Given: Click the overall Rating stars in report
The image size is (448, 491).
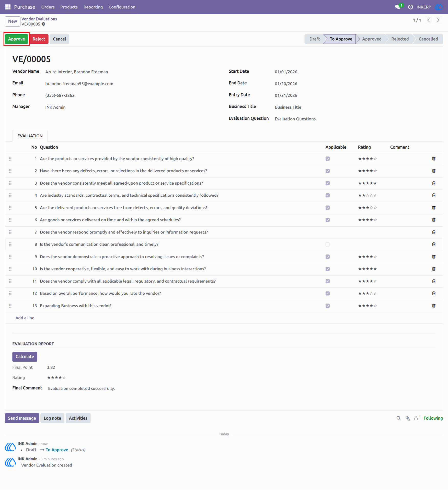Looking at the screenshot, I should 56,378.
